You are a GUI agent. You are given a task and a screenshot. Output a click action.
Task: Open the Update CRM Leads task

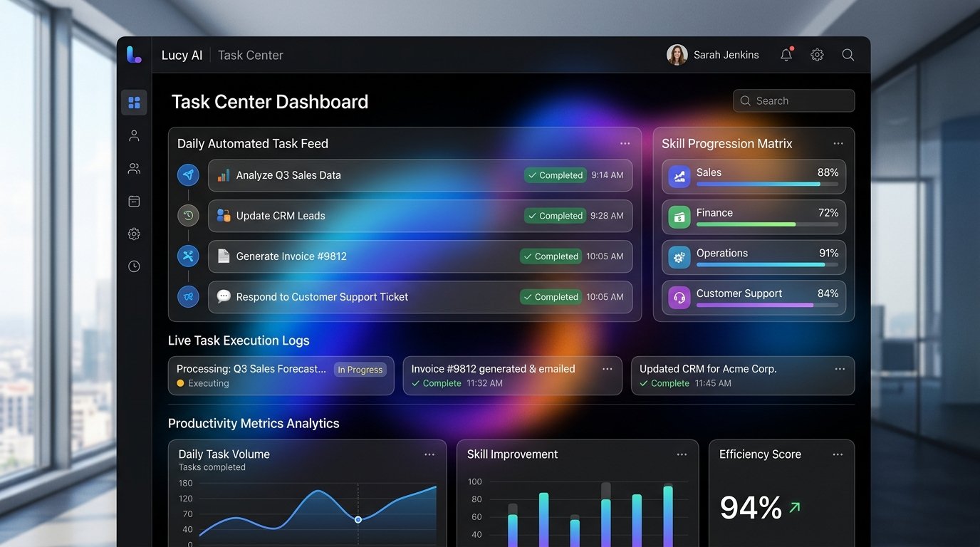pos(420,216)
